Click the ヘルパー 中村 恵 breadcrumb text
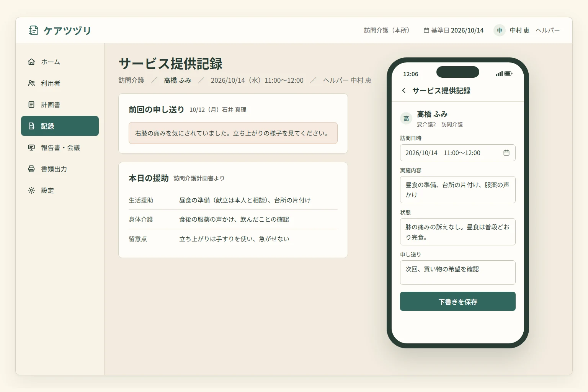The width and height of the screenshot is (588, 392). click(x=347, y=80)
